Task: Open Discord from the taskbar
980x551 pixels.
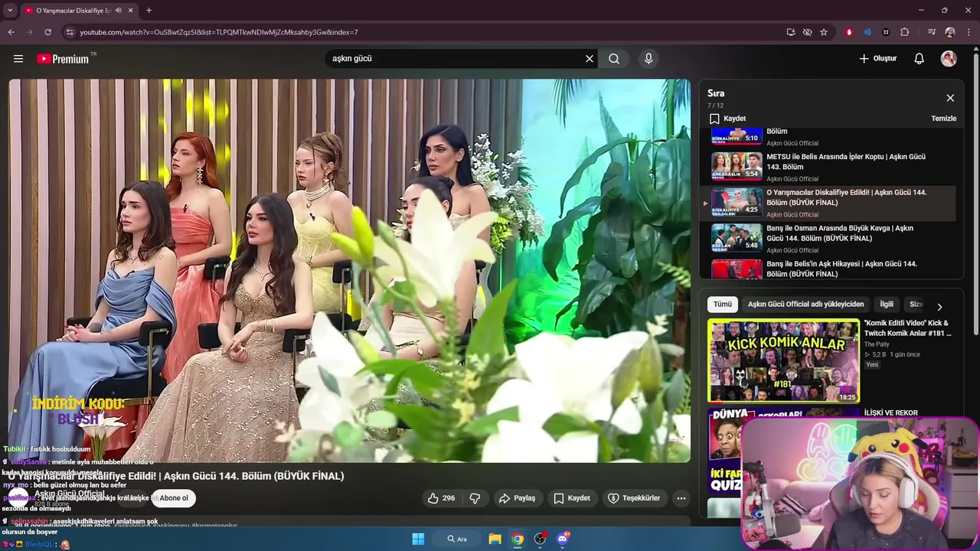Action: point(563,539)
